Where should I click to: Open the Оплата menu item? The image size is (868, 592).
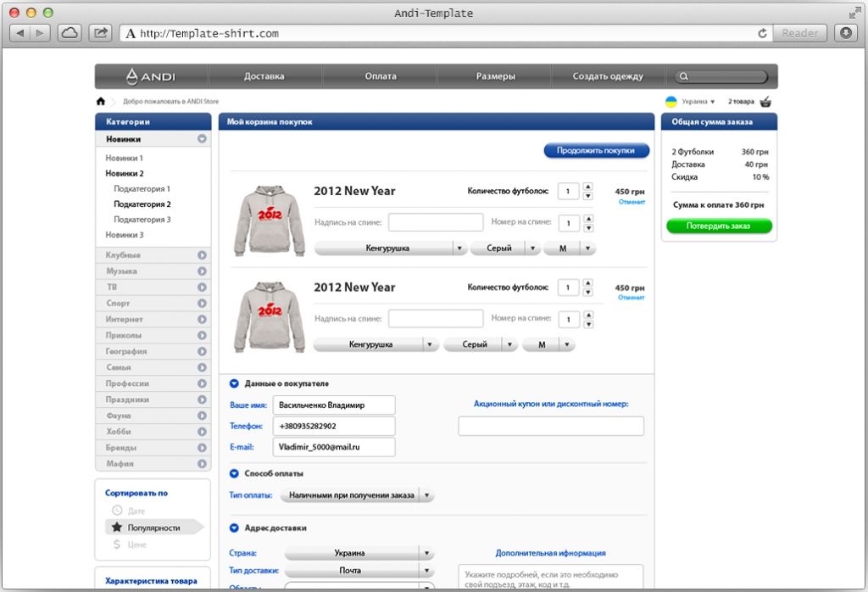[381, 76]
